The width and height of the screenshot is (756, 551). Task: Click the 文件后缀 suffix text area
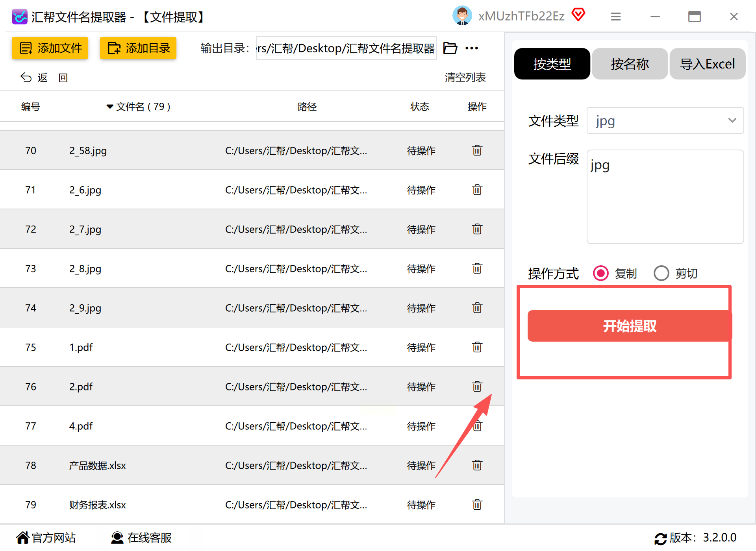(665, 197)
